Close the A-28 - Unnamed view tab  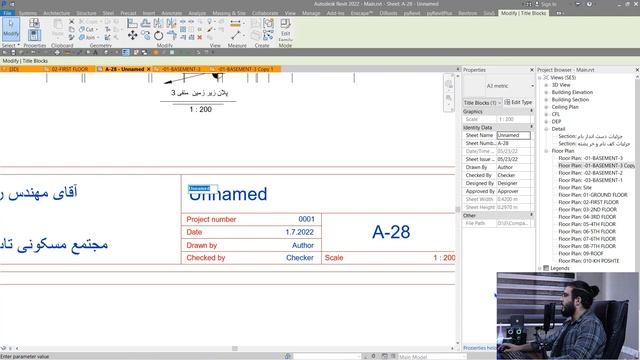click(149, 69)
